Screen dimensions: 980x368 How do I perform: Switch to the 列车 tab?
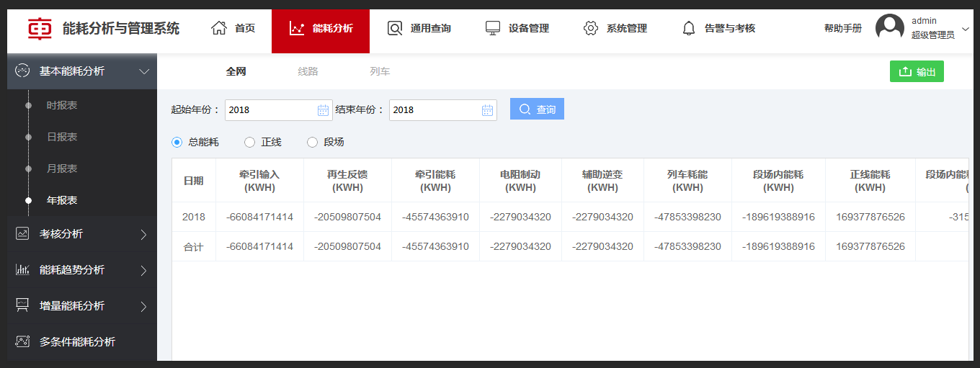pos(380,71)
